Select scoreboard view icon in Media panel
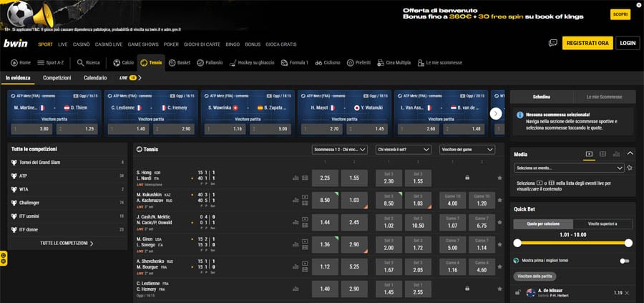The image size is (644, 303). point(602,154)
